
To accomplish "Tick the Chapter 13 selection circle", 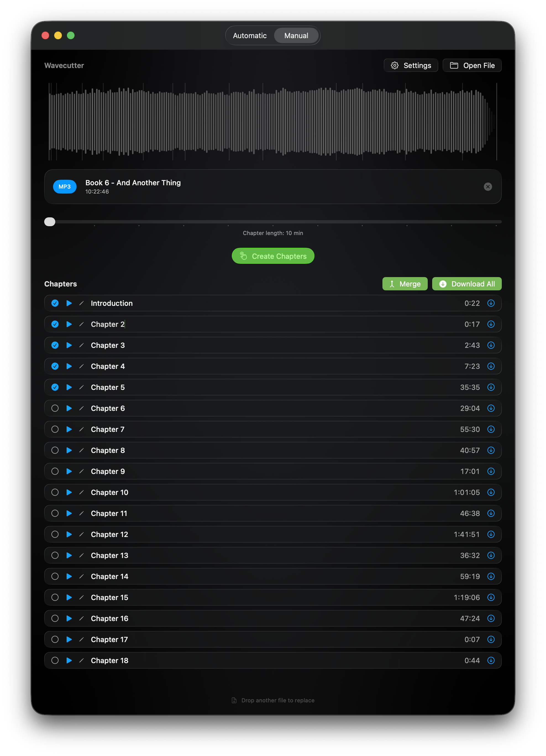I will point(55,555).
